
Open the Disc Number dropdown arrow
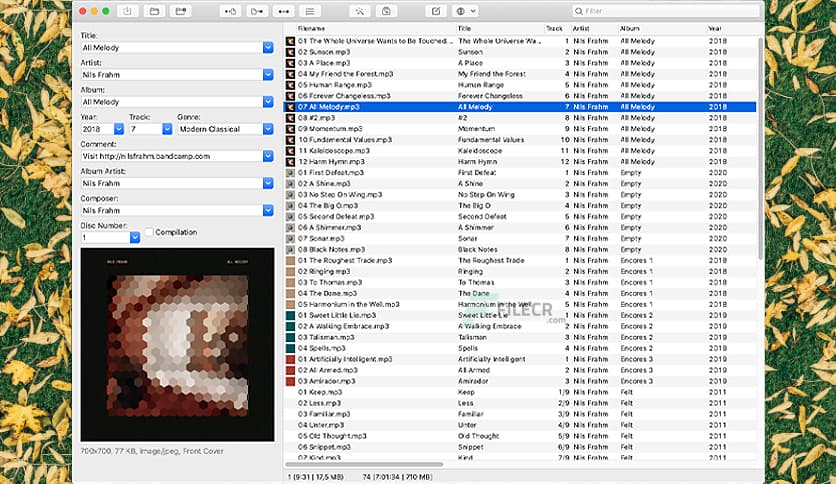point(135,238)
